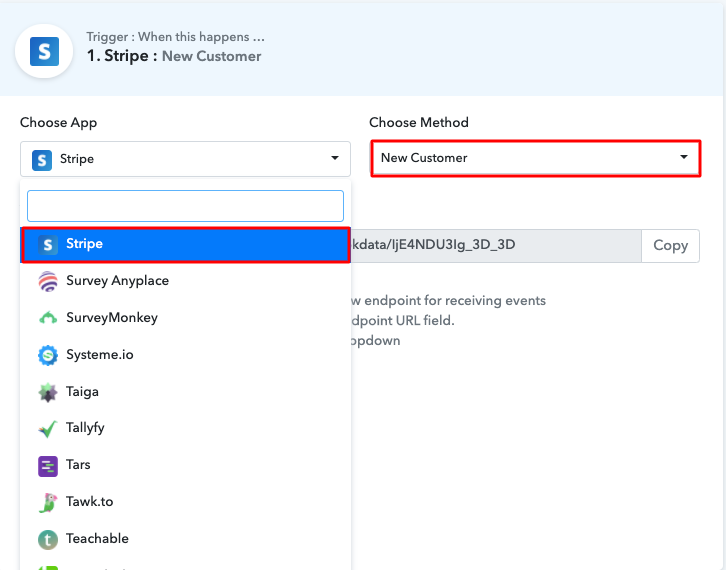Image resolution: width=726 pixels, height=570 pixels.
Task: Click the 'endpoint for receiving events' text
Action: tap(455, 301)
